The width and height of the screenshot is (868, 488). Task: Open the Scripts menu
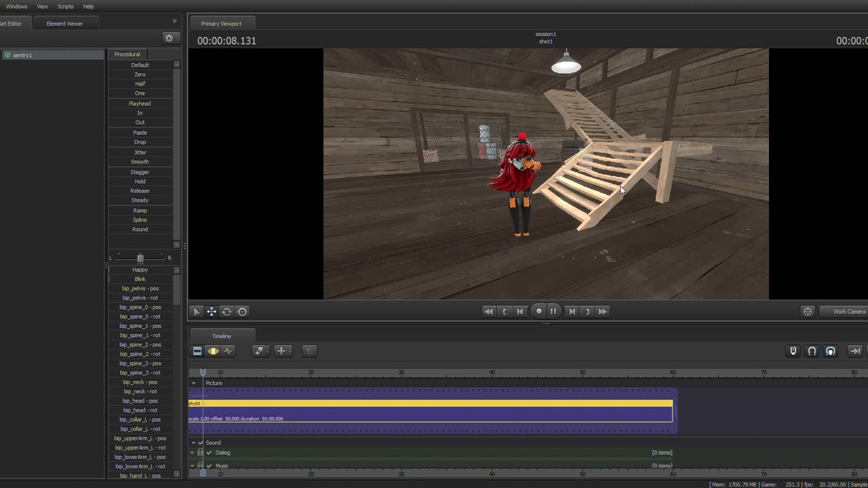[65, 6]
